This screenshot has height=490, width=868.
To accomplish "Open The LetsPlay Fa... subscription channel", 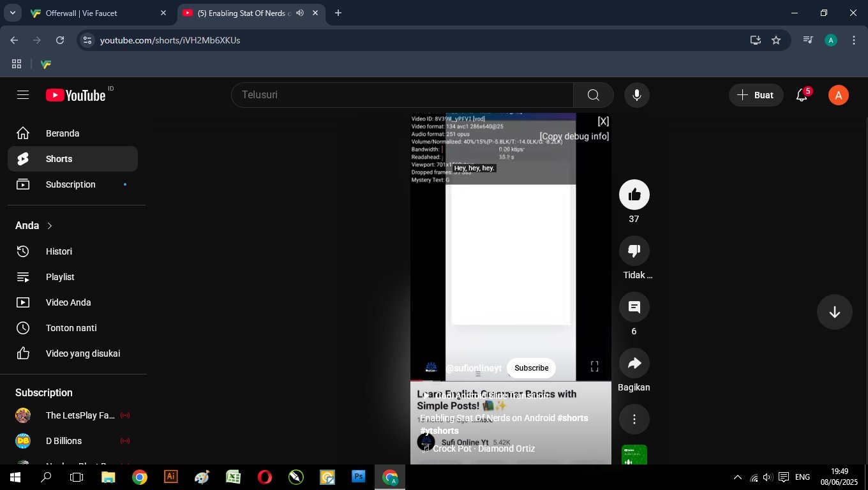I will (x=73, y=415).
